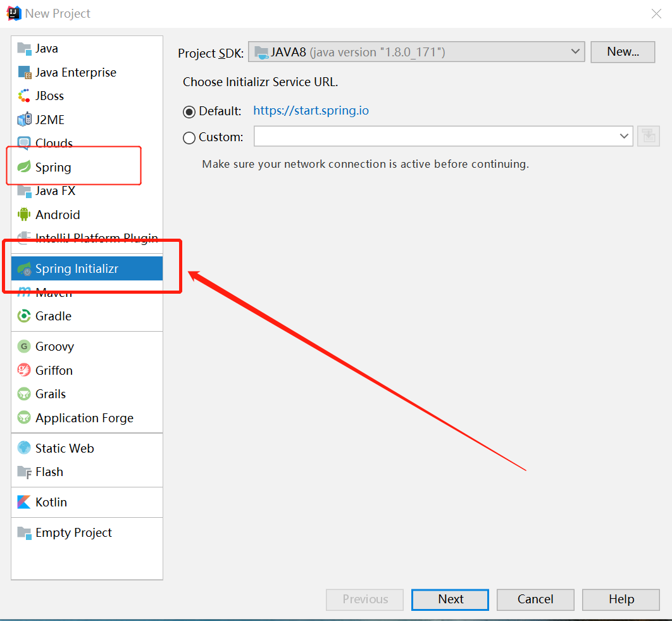Click the Gradle icon
This screenshot has width=672, height=621.
pyautogui.click(x=24, y=316)
